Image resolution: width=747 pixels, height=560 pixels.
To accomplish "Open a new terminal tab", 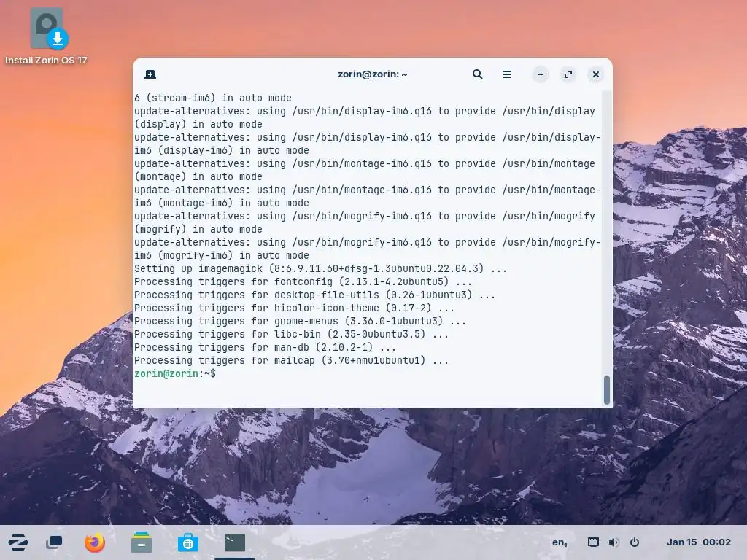I will click(x=150, y=74).
